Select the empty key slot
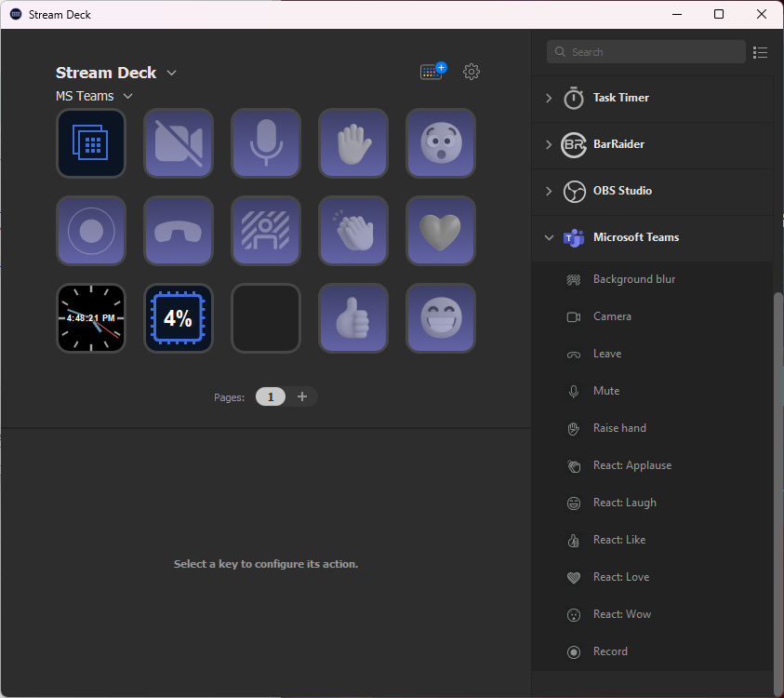This screenshot has height=698, width=784. 266,318
